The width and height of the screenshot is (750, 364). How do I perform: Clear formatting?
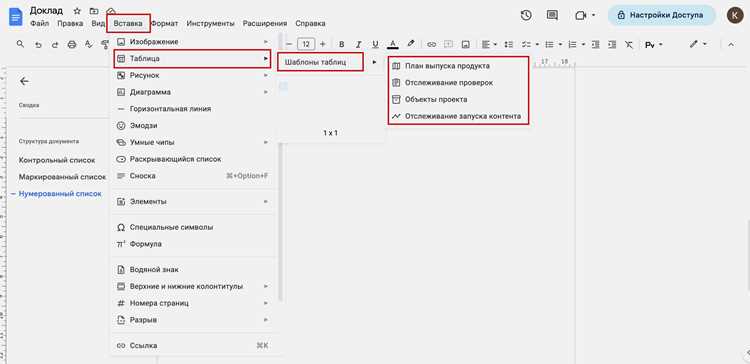[629, 44]
